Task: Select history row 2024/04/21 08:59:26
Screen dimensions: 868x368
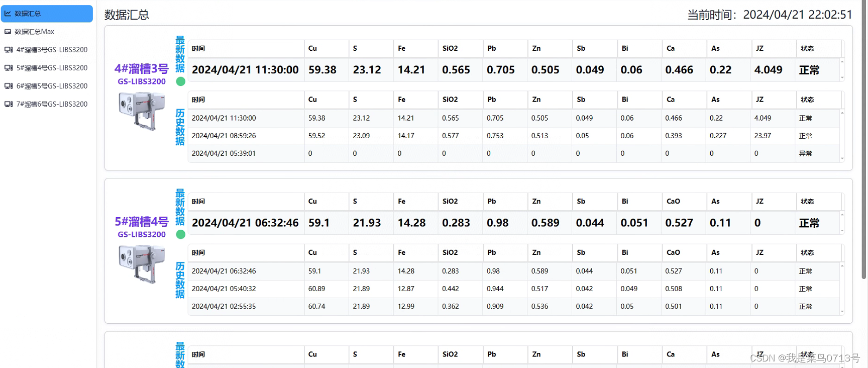Action: [513, 136]
